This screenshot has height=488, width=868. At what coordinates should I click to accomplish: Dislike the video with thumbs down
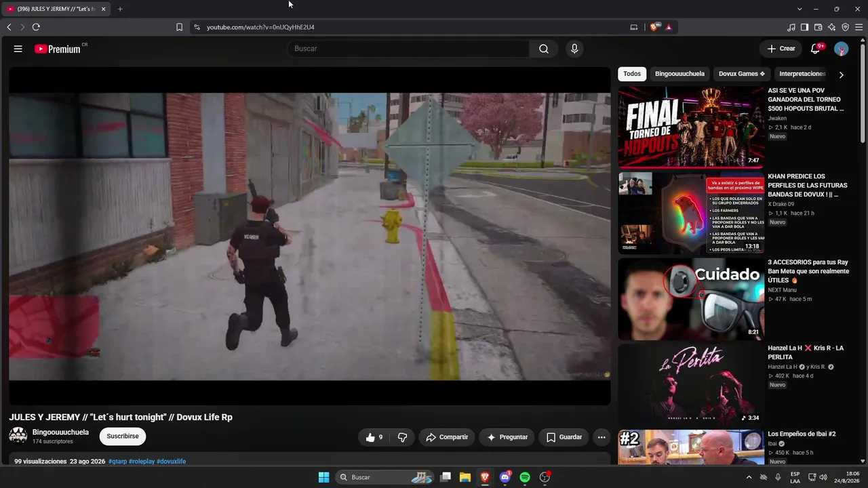point(402,437)
